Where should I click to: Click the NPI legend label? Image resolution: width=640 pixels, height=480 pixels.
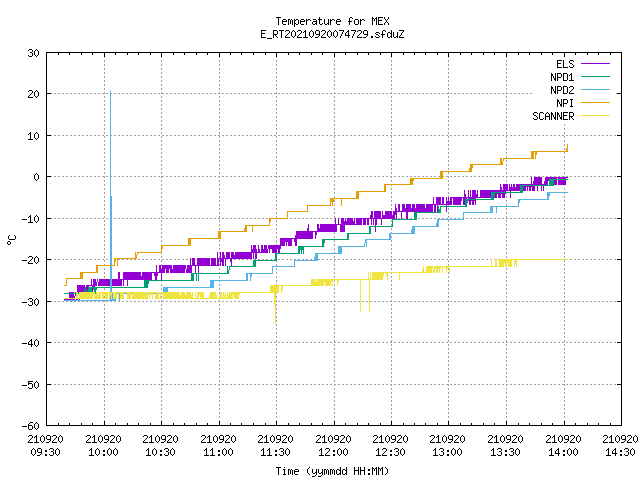click(565, 103)
